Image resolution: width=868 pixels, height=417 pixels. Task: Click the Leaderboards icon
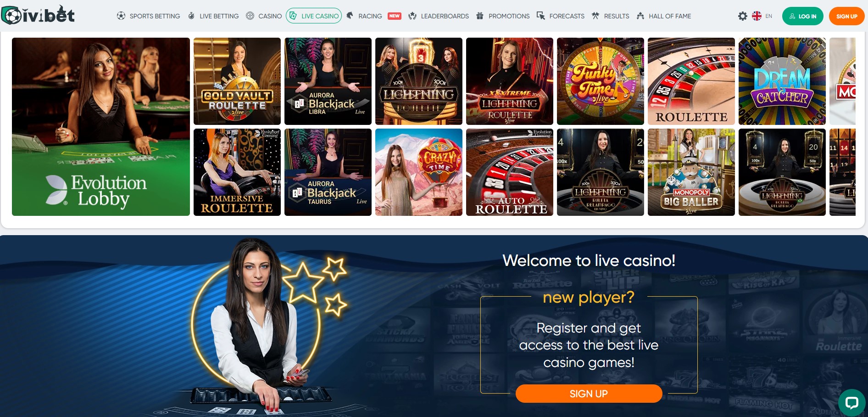point(412,16)
